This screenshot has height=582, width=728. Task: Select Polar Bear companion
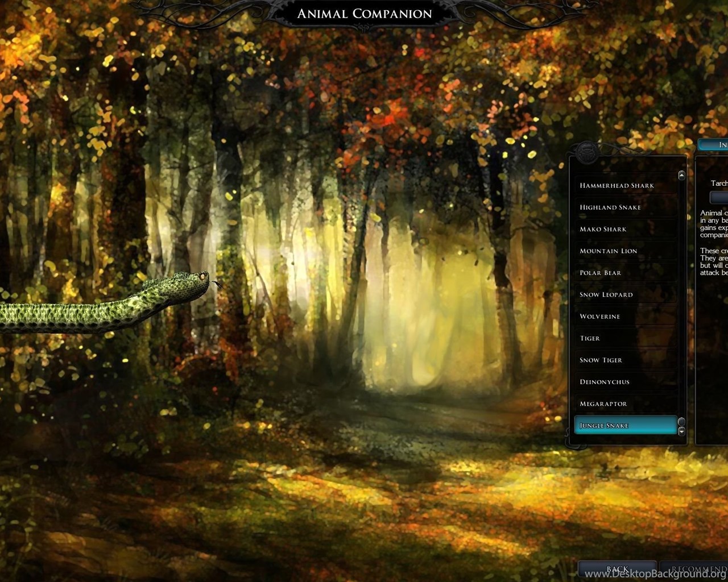pyautogui.click(x=625, y=273)
